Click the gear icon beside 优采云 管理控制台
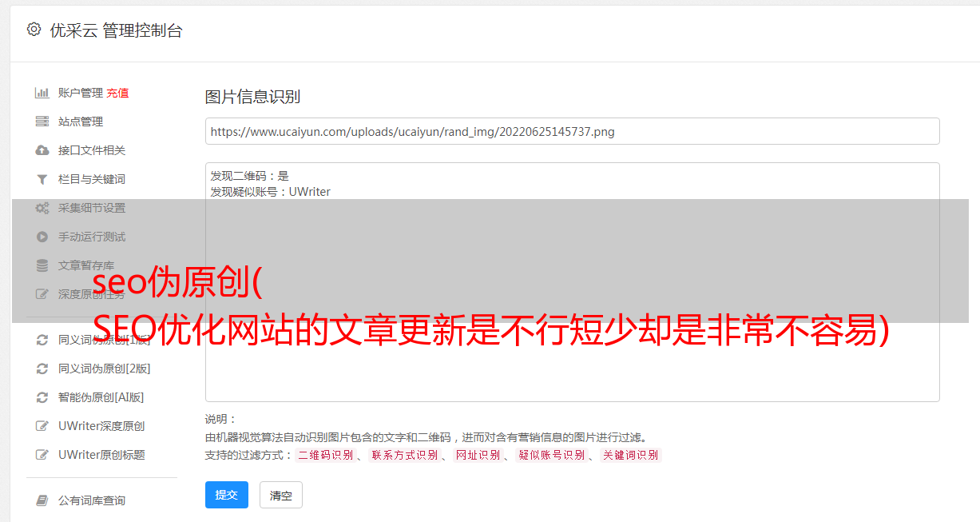The image size is (980, 522). (x=34, y=30)
